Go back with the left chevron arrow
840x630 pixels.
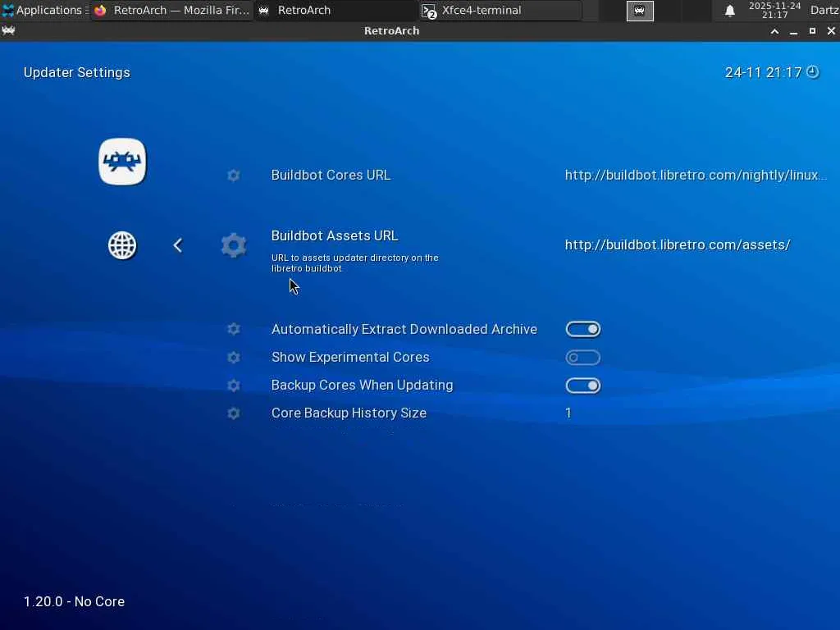pyautogui.click(x=178, y=245)
